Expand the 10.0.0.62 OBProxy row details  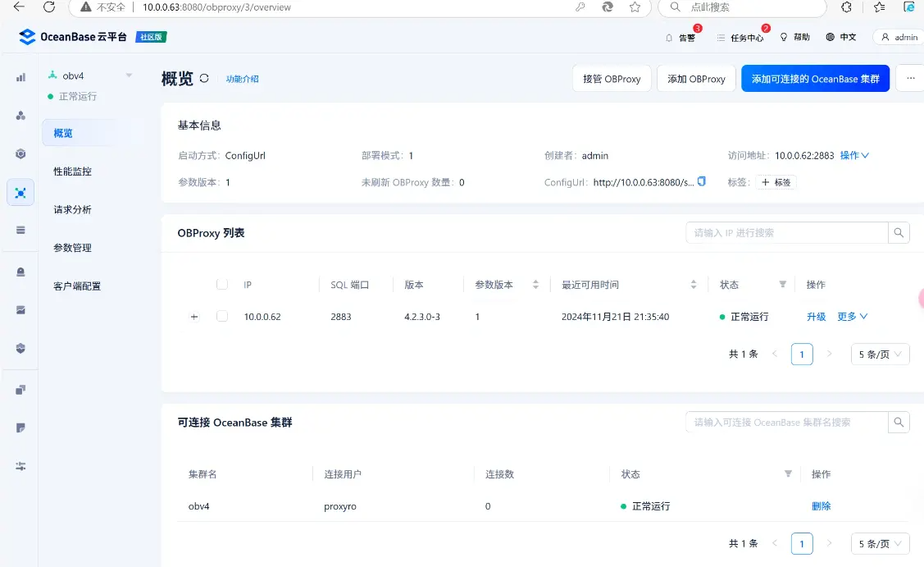[x=194, y=316]
